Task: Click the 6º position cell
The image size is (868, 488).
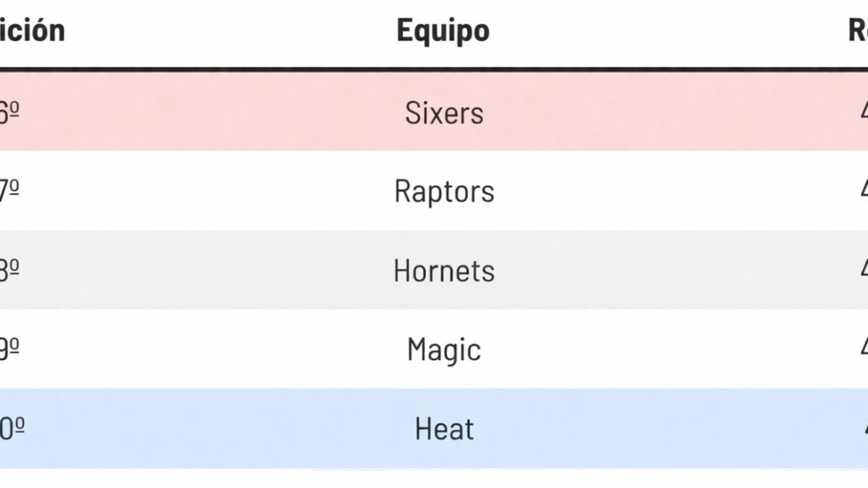Action: pyautogui.click(x=9, y=113)
